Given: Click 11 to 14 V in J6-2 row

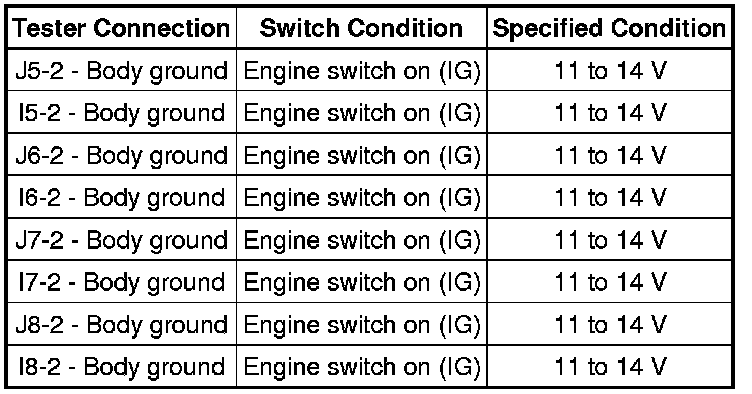Looking at the screenshot, I should coord(609,155).
